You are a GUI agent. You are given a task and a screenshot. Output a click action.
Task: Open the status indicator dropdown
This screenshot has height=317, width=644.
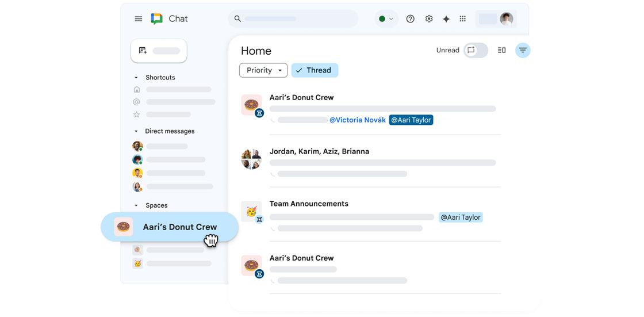386,19
